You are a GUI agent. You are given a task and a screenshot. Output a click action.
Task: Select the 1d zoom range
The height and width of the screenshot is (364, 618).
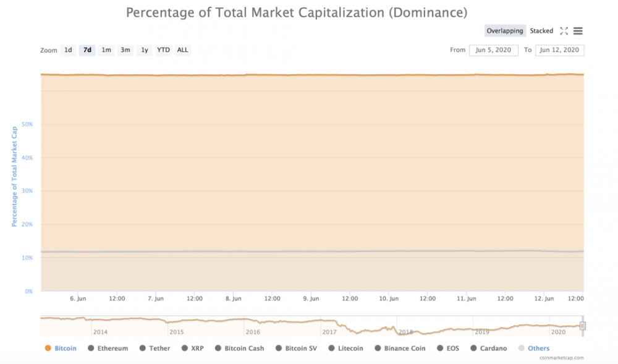pyautogui.click(x=69, y=50)
